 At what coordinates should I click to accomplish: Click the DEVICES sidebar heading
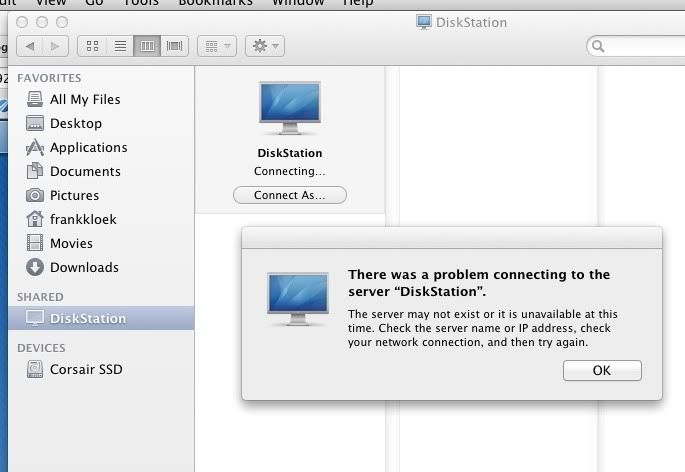pyautogui.click(x=42, y=348)
